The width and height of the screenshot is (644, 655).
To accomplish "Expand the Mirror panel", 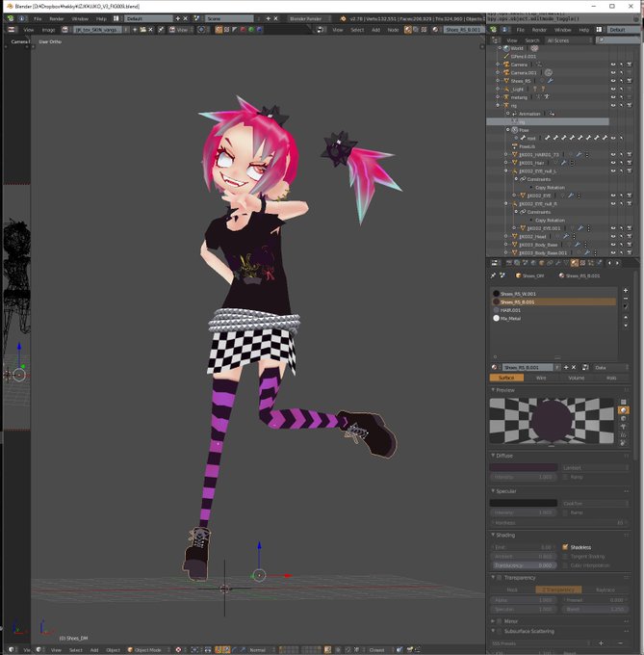I will click(493, 621).
